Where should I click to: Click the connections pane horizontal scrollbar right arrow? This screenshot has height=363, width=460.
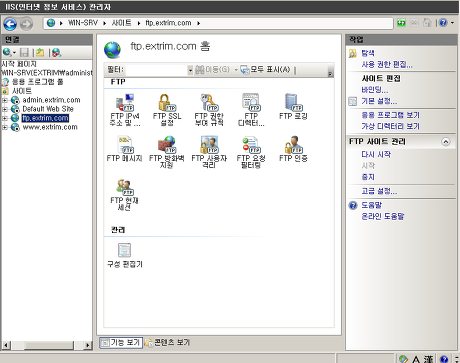tap(88, 345)
